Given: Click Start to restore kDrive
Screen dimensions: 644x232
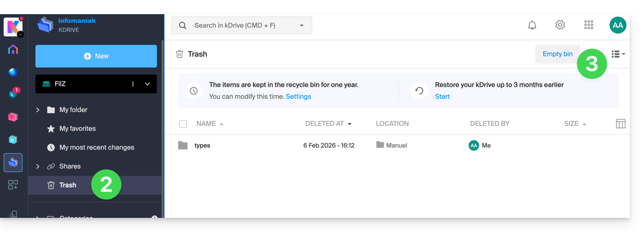Looking at the screenshot, I should pyautogui.click(x=442, y=97).
